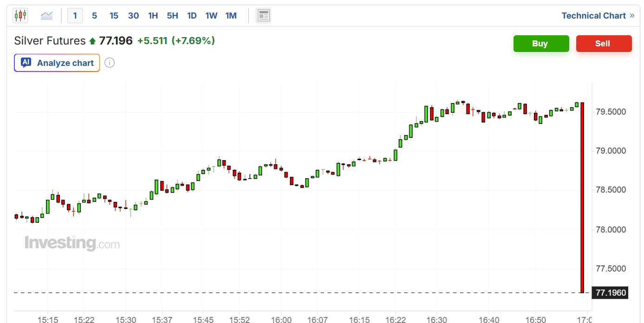This screenshot has height=323, width=644.
Task: Click the 15:45 time axis label
Action: click(203, 320)
